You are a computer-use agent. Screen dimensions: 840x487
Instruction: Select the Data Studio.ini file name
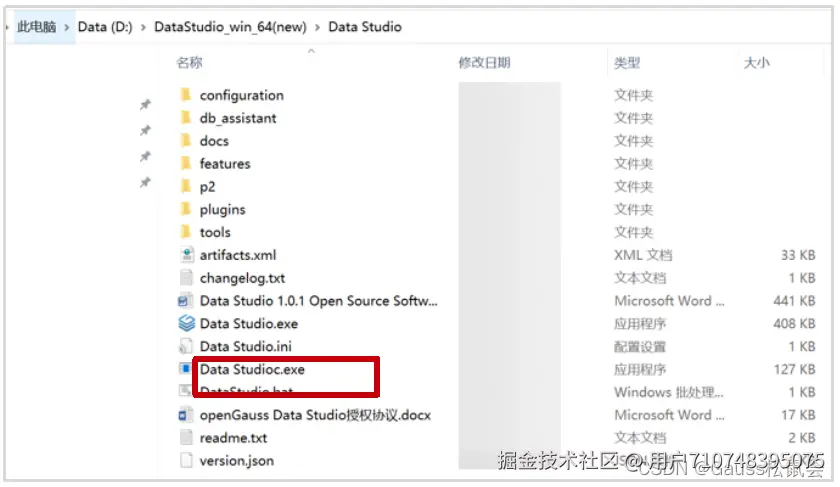[245, 347]
